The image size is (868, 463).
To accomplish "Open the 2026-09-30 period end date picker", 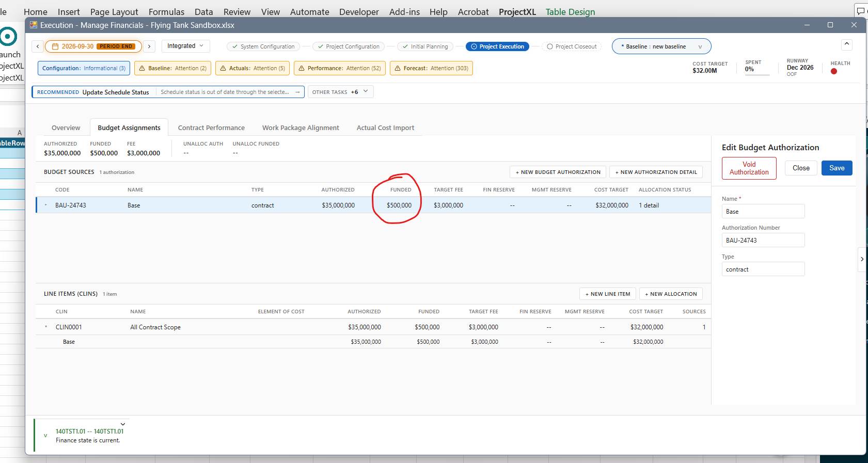I will pos(93,46).
